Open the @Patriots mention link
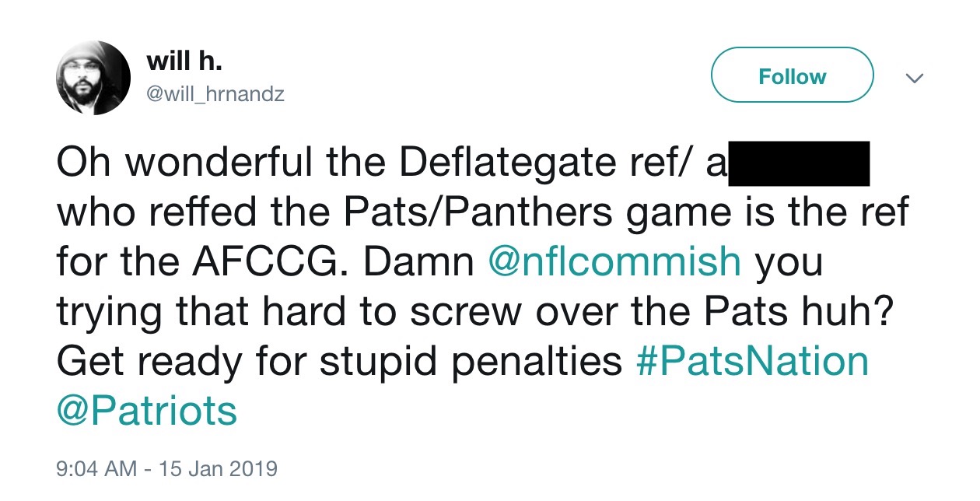 [146, 410]
